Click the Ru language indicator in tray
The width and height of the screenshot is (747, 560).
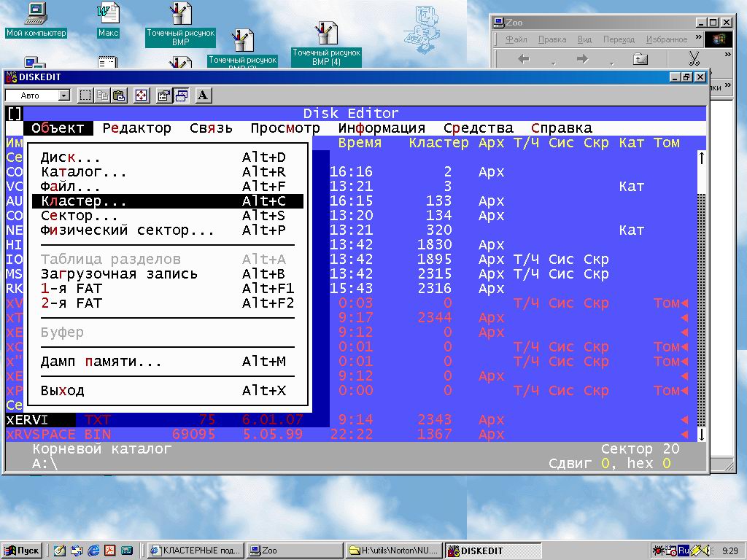coord(684,551)
